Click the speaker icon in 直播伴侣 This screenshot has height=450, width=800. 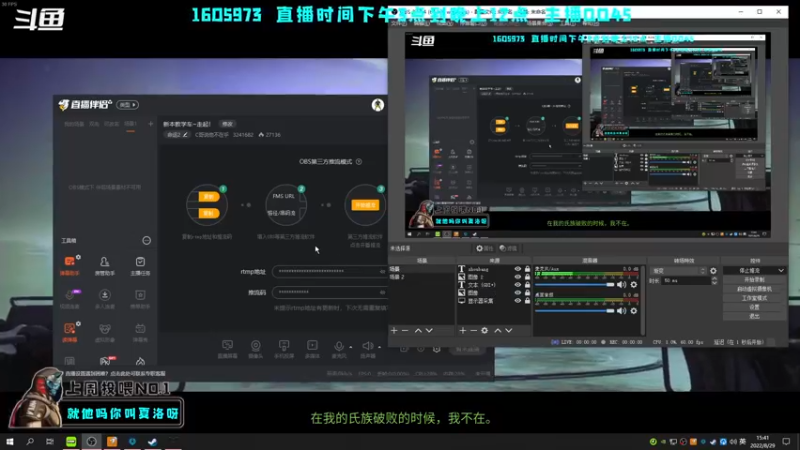click(367, 346)
